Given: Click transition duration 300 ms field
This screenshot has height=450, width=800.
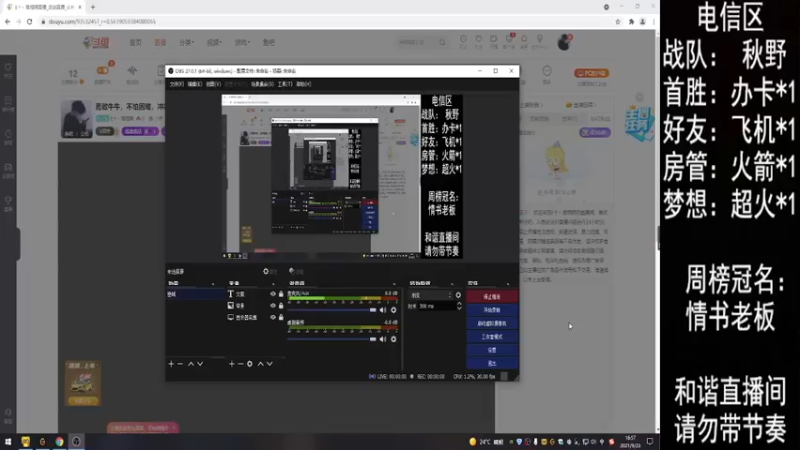Looking at the screenshot, I should pyautogui.click(x=437, y=306).
